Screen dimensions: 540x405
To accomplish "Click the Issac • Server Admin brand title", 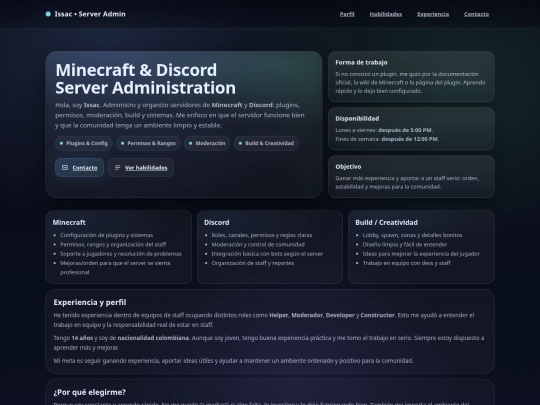I will point(90,14).
